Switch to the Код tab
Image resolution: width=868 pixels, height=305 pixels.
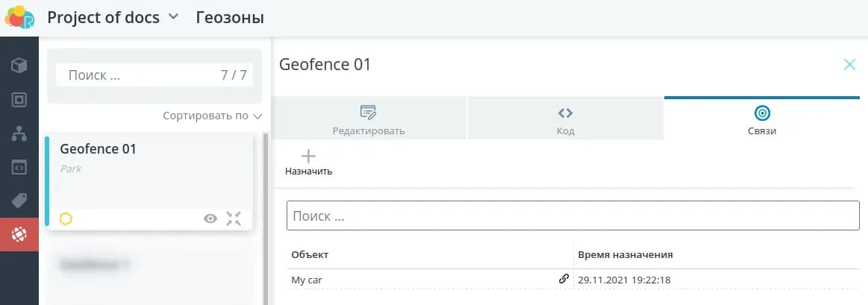[x=565, y=119]
